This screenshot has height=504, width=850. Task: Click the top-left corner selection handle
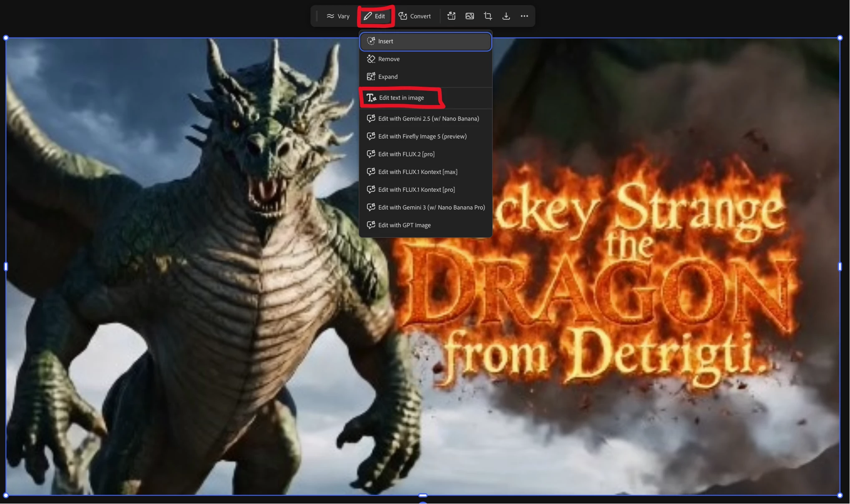click(x=6, y=38)
